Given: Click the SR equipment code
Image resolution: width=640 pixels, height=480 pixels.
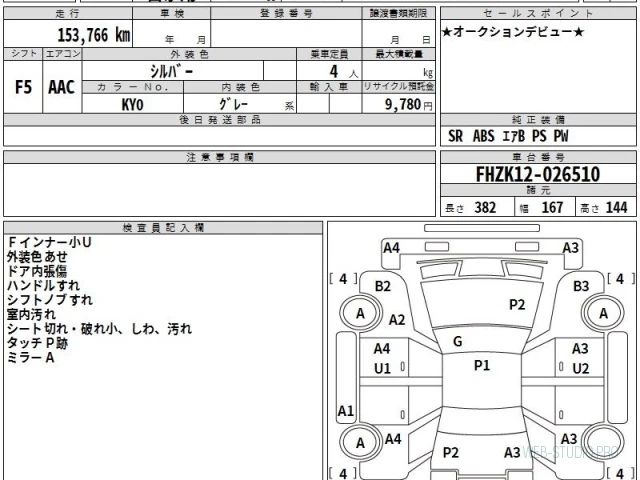Looking at the screenshot, I should coord(456,136).
